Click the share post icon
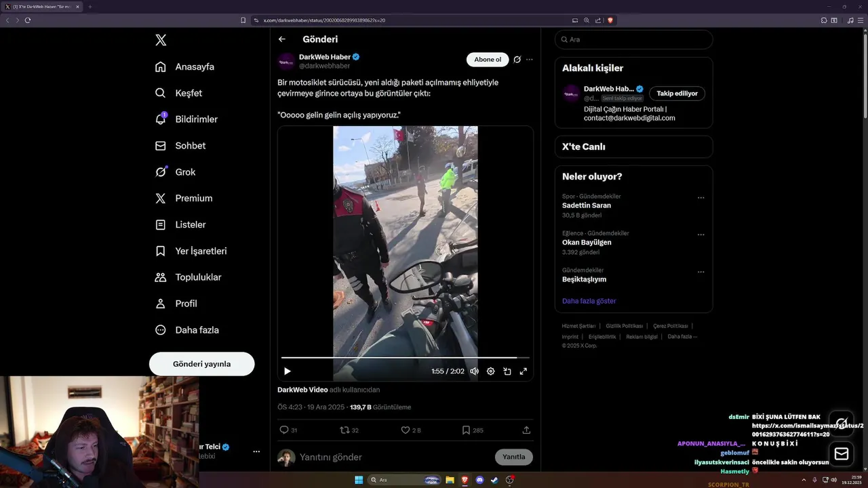 [x=526, y=430]
